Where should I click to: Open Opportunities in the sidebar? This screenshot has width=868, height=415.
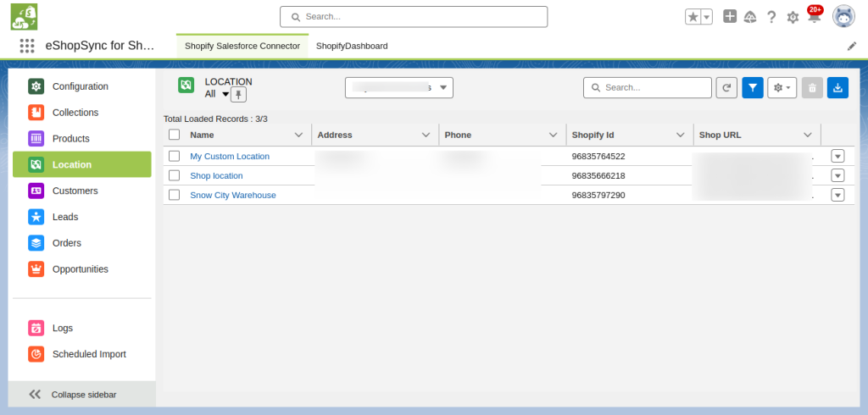click(x=82, y=269)
